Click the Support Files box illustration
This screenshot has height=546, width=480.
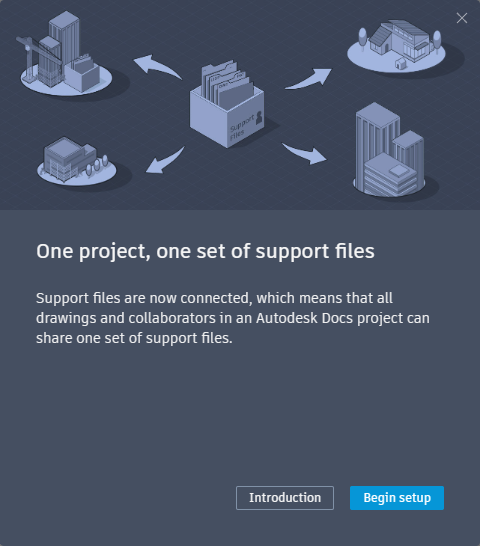tap(227, 104)
